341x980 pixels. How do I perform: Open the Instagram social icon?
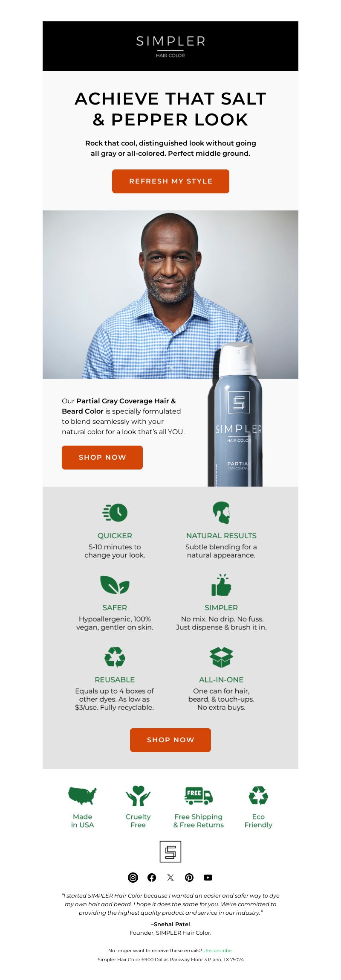(x=133, y=878)
